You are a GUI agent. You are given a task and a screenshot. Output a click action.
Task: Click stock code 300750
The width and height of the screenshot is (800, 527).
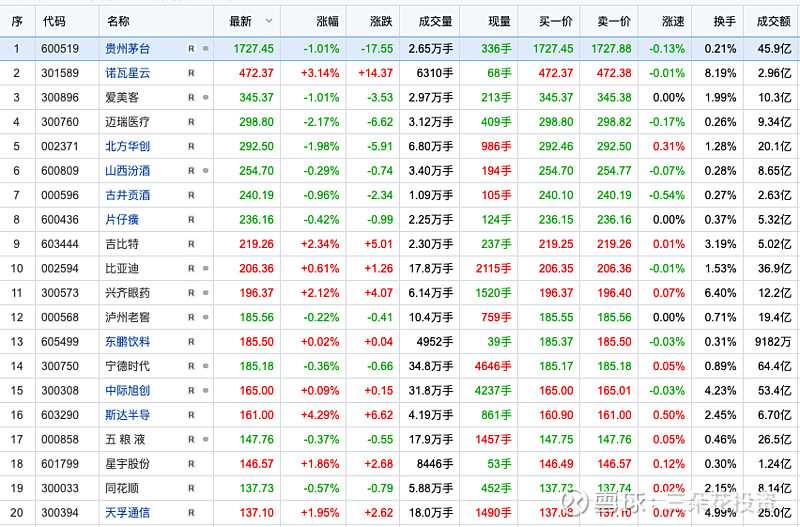60,366
